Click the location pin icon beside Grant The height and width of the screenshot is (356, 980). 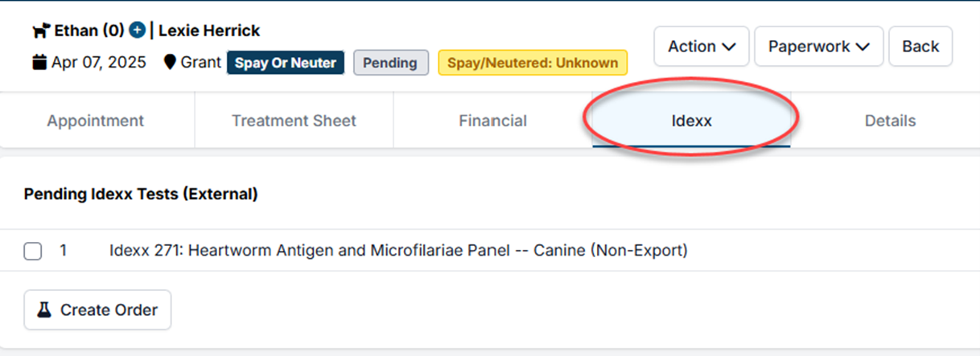point(170,63)
